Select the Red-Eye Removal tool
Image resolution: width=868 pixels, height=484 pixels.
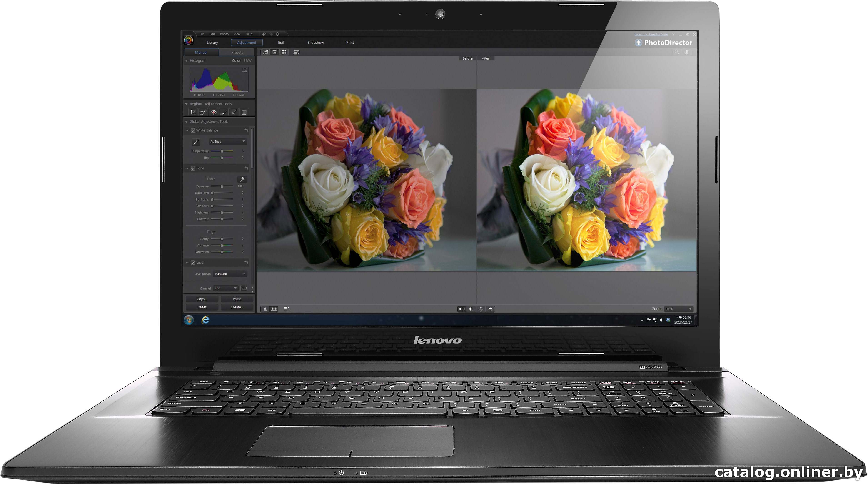tap(213, 112)
